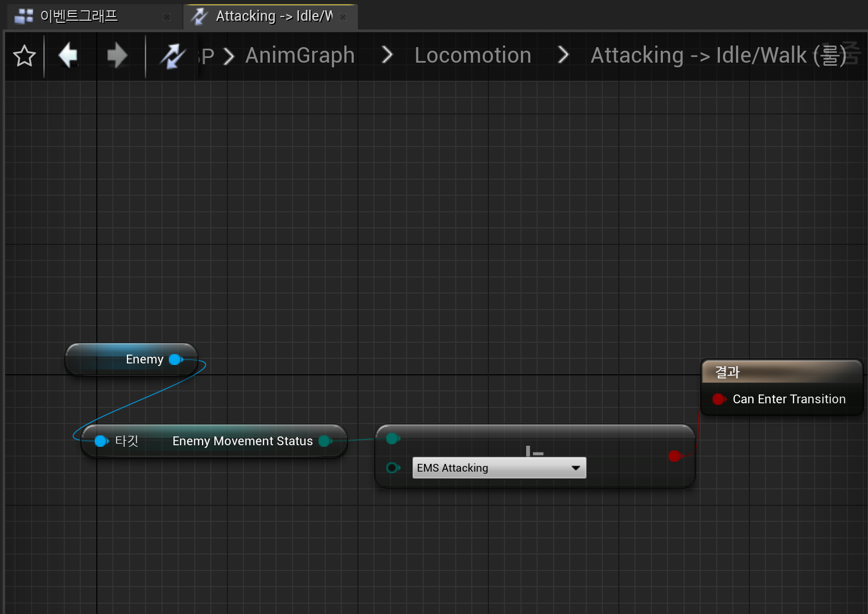Image resolution: width=868 pixels, height=614 pixels.
Task: Go forward with the right arrow
Action: (x=117, y=56)
